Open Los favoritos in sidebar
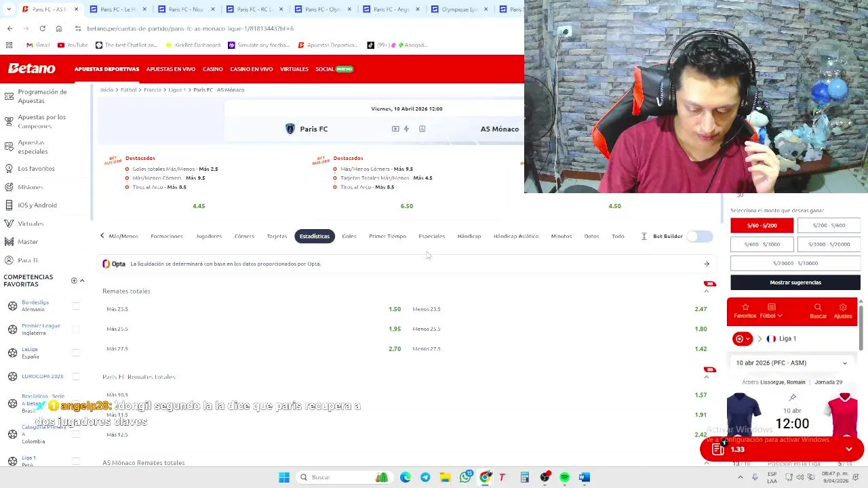The width and height of the screenshot is (868, 488). pos(36,168)
